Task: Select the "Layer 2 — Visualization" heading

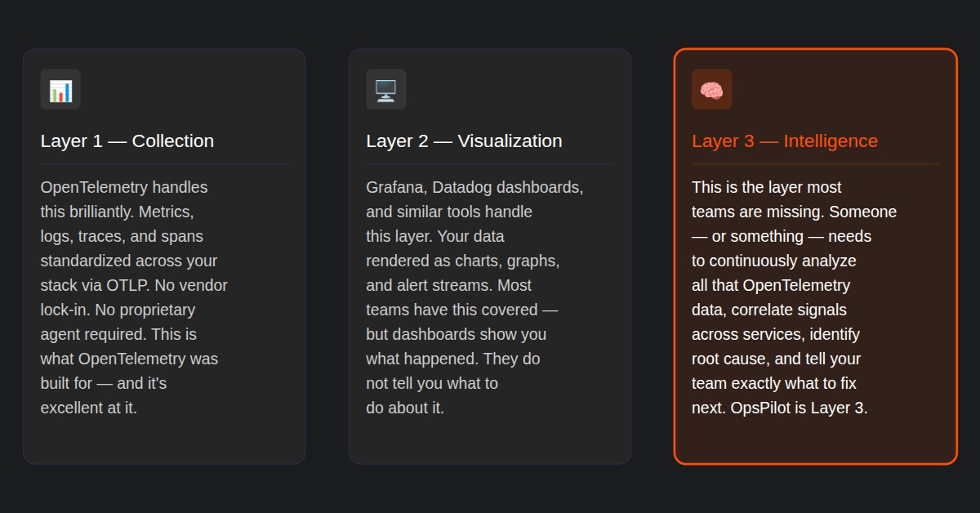Action: coord(464,141)
